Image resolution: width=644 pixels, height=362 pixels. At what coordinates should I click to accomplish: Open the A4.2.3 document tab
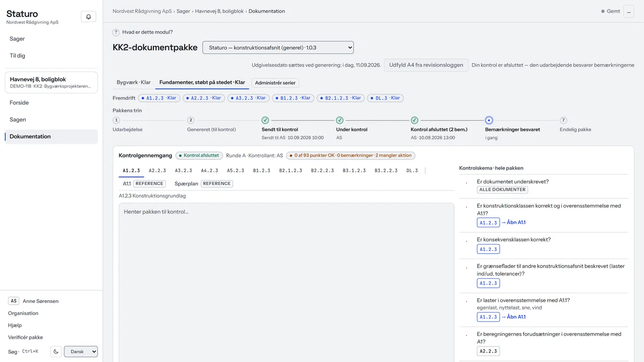coord(210,171)
